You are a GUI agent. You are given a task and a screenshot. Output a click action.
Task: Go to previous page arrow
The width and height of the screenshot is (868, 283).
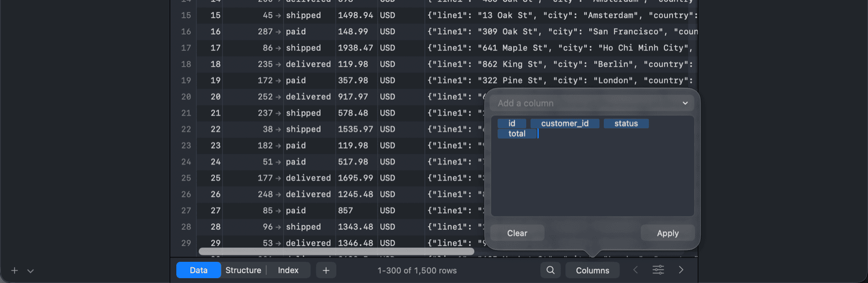635,270
